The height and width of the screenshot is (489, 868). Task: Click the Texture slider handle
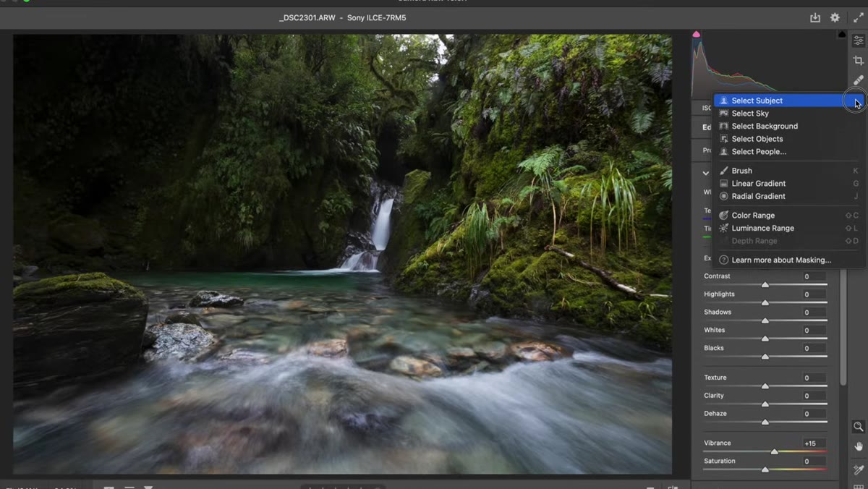click(x=765, y=386)
